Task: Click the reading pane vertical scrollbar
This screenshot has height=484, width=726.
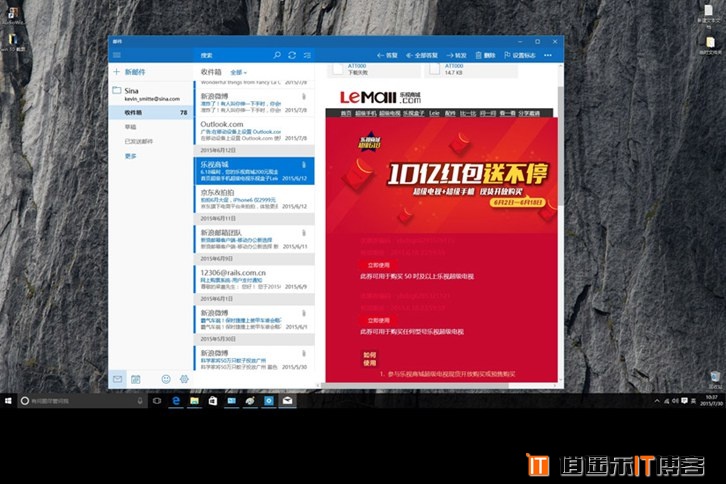Action: coord(561,146)
